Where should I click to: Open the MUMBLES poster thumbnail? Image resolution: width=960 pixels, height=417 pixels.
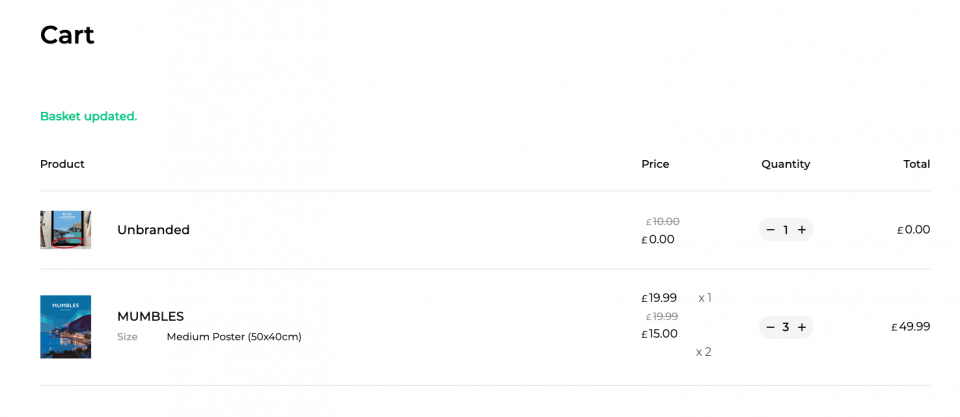pyautogui.click(x=66, y=327)
